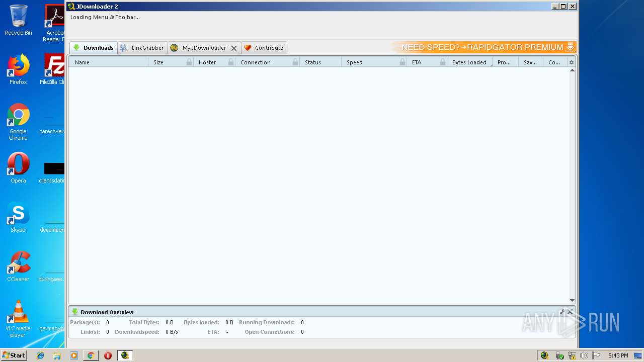This screenshot has height=362, width=644.
Task: Toggle the Size column width lock
Action: 189,62
